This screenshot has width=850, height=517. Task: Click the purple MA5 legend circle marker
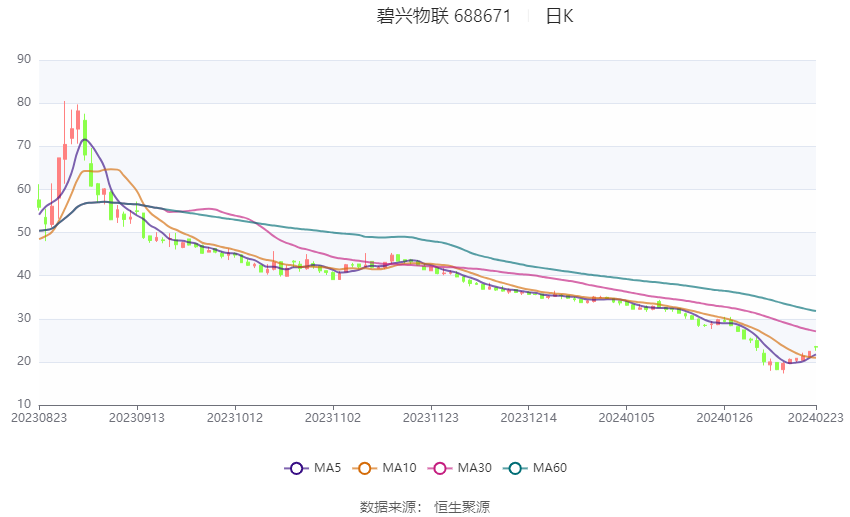[x=295, y=468]
